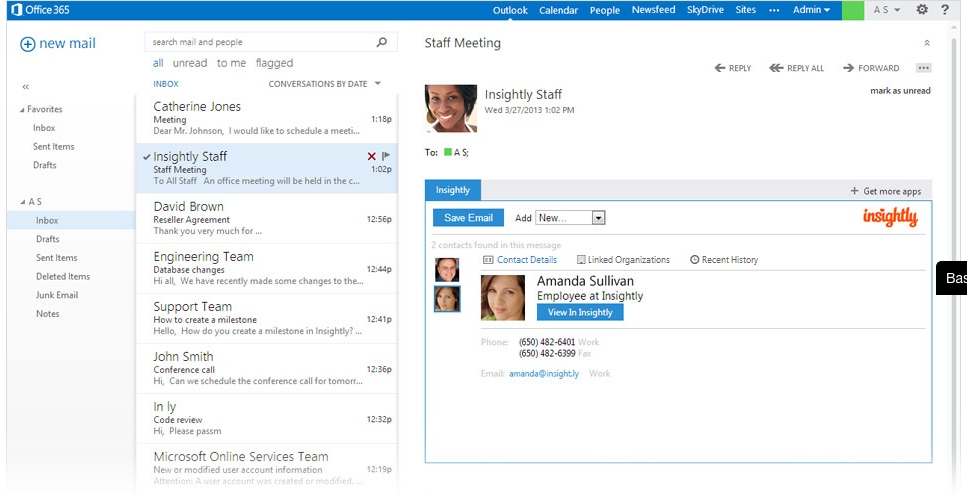The height and width of the screenshot is (495, 967).
Task: Delete the Insightly Staff message with red X
Action: pos(371,157)
